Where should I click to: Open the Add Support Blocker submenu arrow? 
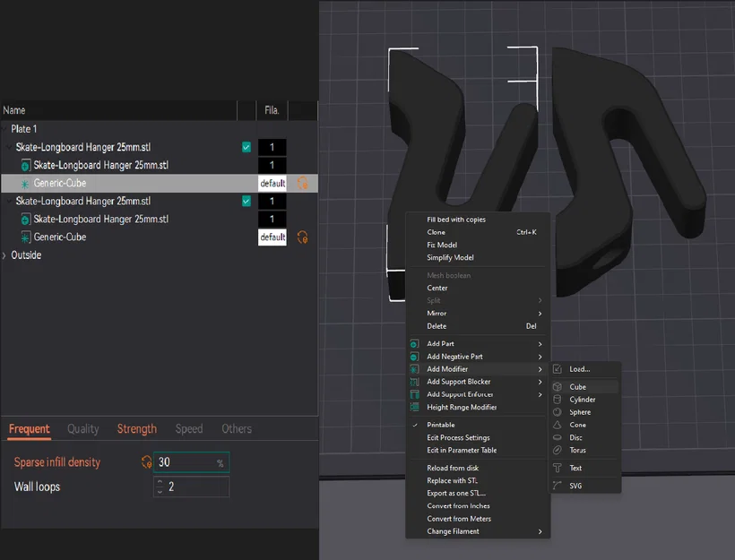click(x=540, y=382)
